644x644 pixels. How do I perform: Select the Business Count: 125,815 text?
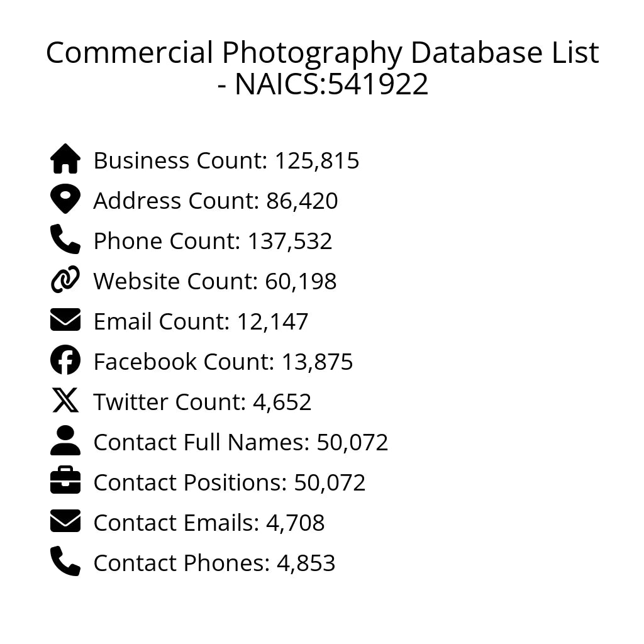point(226,160)
